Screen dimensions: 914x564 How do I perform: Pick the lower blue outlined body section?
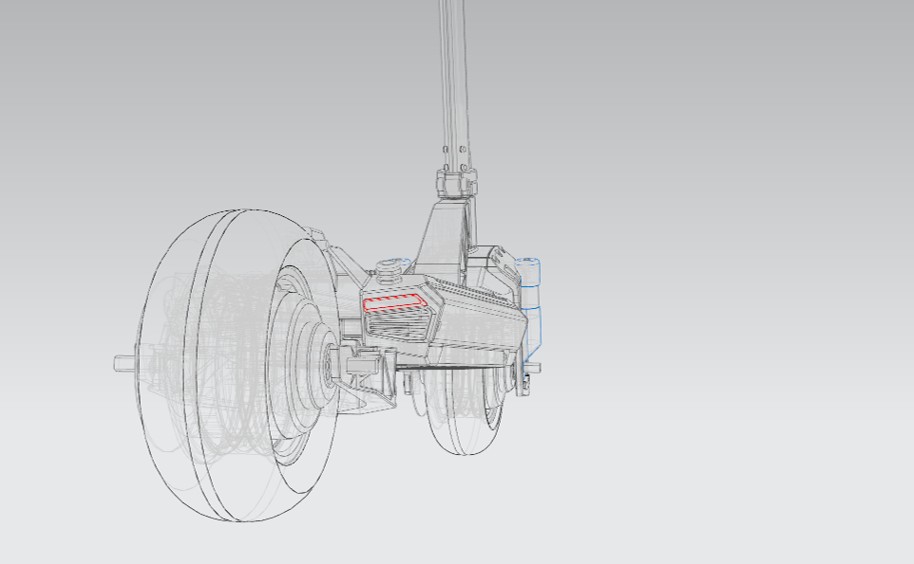pyautogui.click(x=533, y=327)
